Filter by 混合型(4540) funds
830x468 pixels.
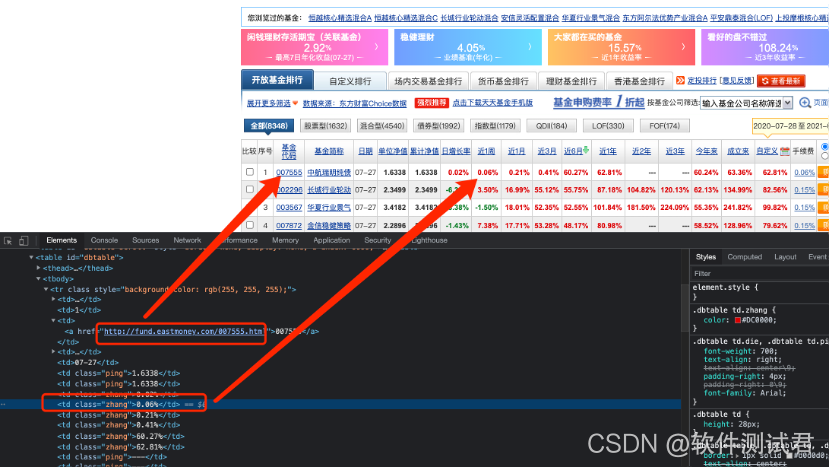tap(382, 126)
